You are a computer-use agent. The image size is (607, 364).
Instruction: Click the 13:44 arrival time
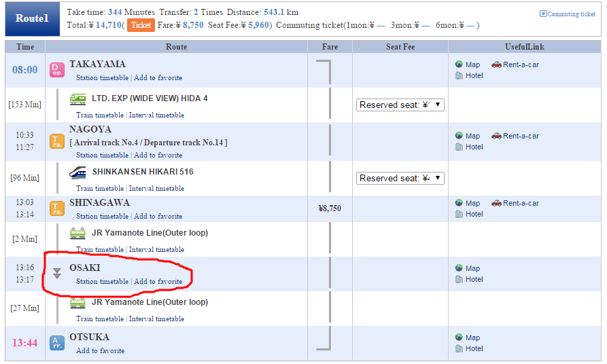(x=24, y=343)
